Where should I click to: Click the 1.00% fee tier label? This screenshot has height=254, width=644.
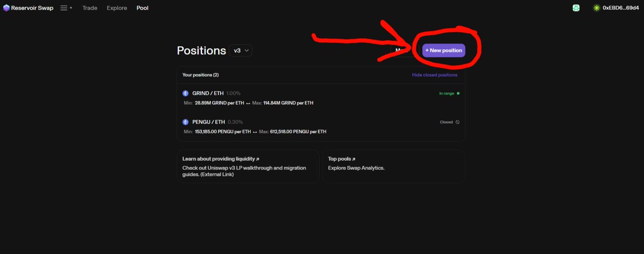pyautogui.click(x=233, y=93)
